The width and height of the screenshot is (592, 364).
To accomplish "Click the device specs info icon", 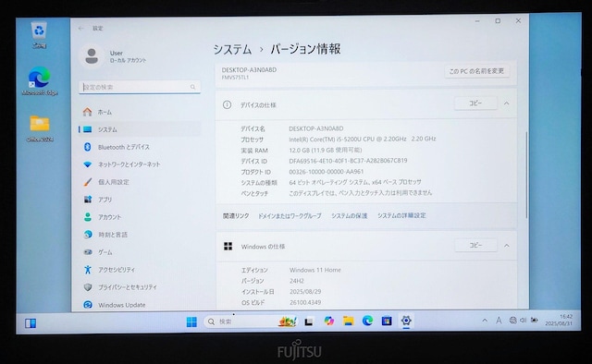I will (227, 105).
